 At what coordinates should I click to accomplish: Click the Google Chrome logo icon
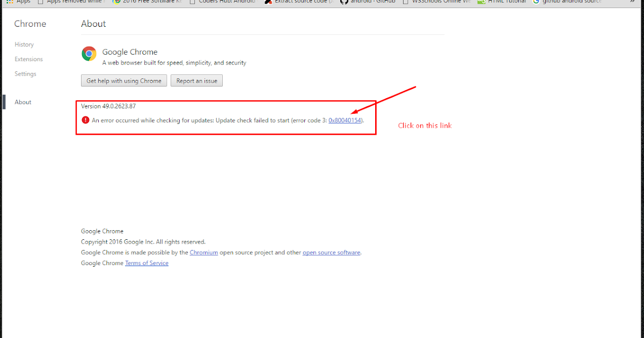[89, 54]
